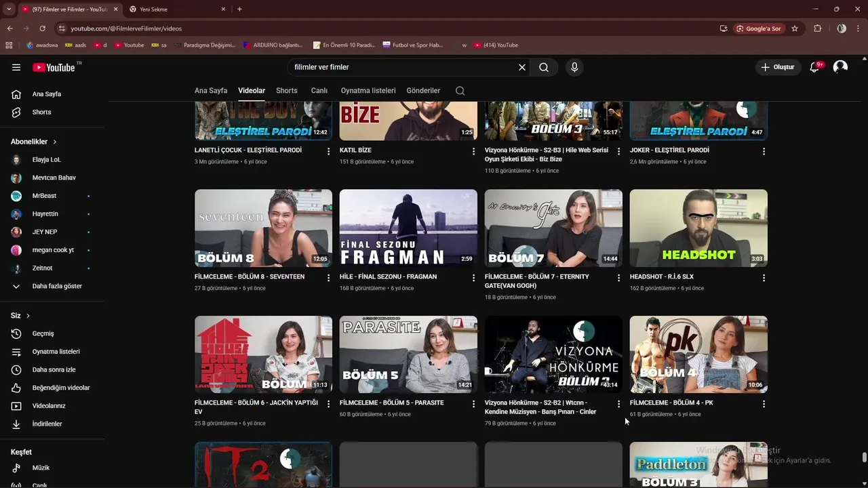The width and height of the screenshot is (868, 488).
Task: Expand the Siz section chevron
Action: point(28,316)
